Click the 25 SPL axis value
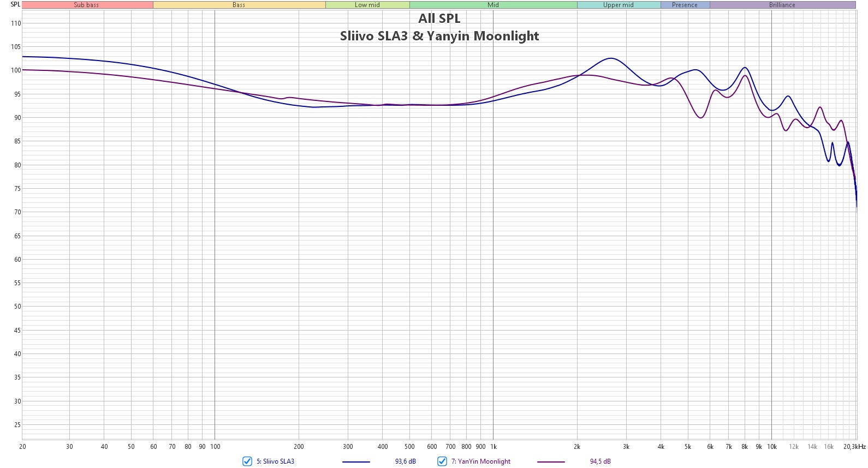This screenshot has width=868, height=468. pyautogui.click(x=17, y=425)
